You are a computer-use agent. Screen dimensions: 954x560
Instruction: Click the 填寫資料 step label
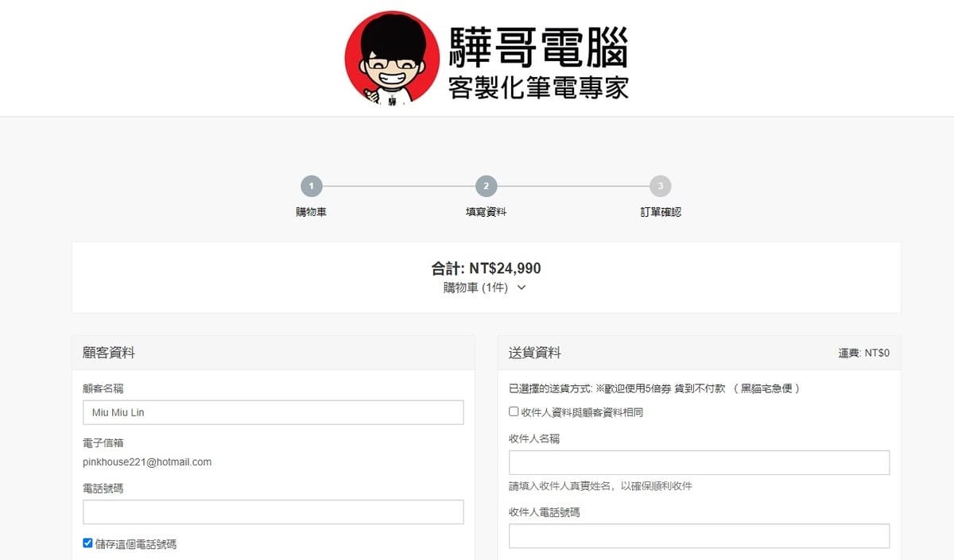[486, 212]
